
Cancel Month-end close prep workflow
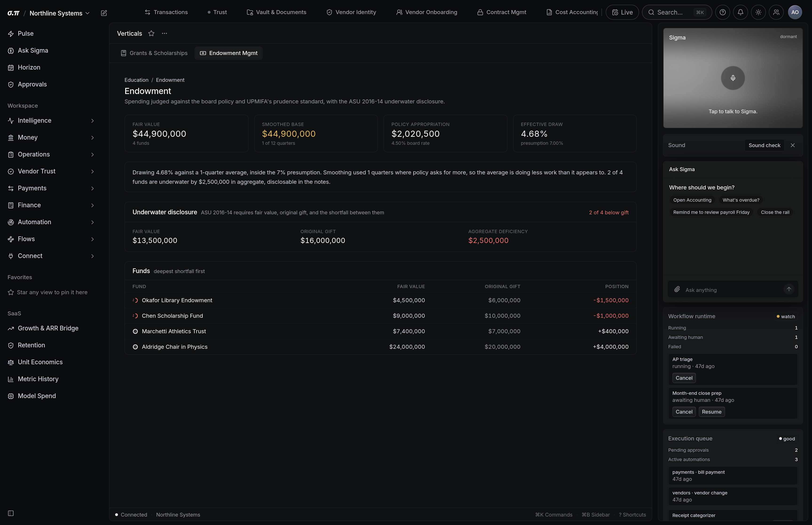point(684,412)
